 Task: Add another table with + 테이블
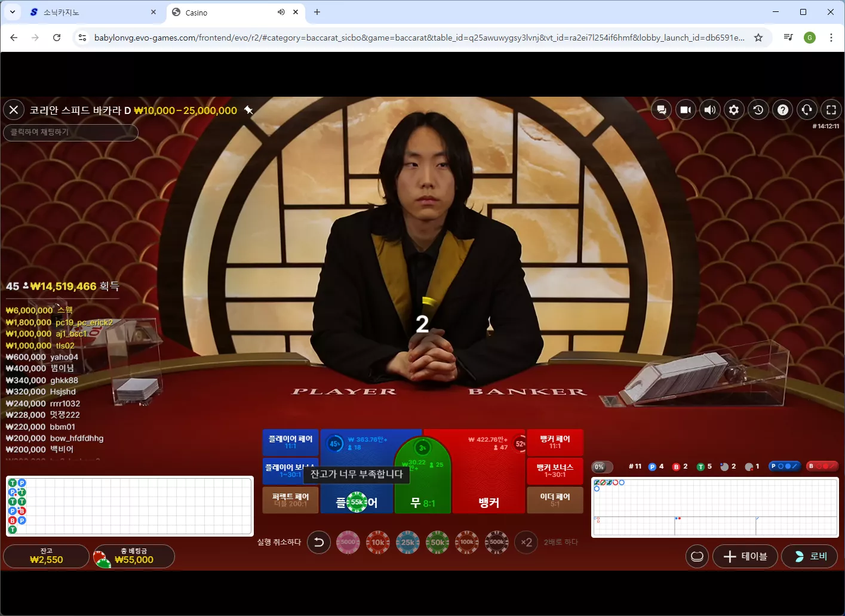(x=745, y=557)
